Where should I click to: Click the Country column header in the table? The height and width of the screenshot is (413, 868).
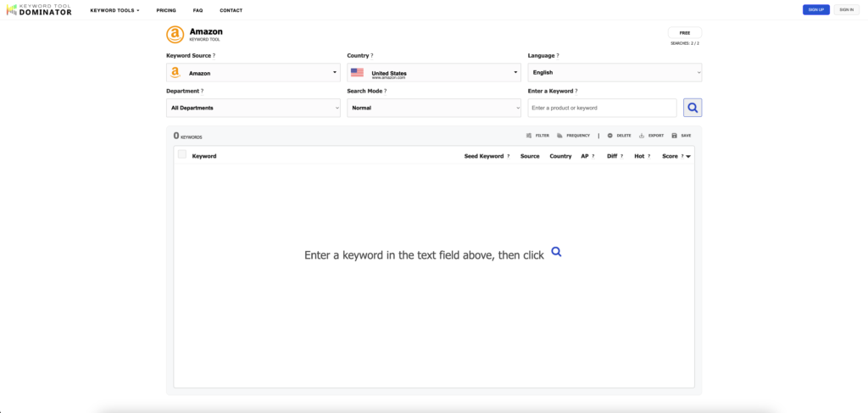[x=560, y=156]
